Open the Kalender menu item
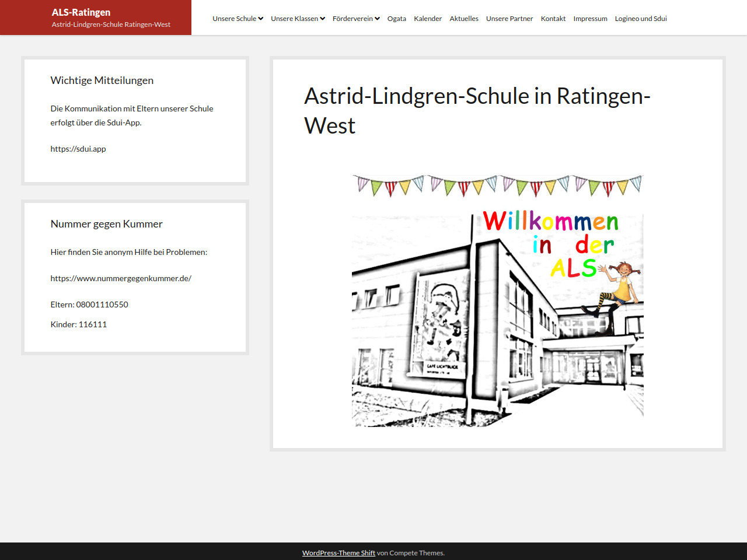Image resolution: width=747 pixels, height=560 pixels. coord(428,19)
